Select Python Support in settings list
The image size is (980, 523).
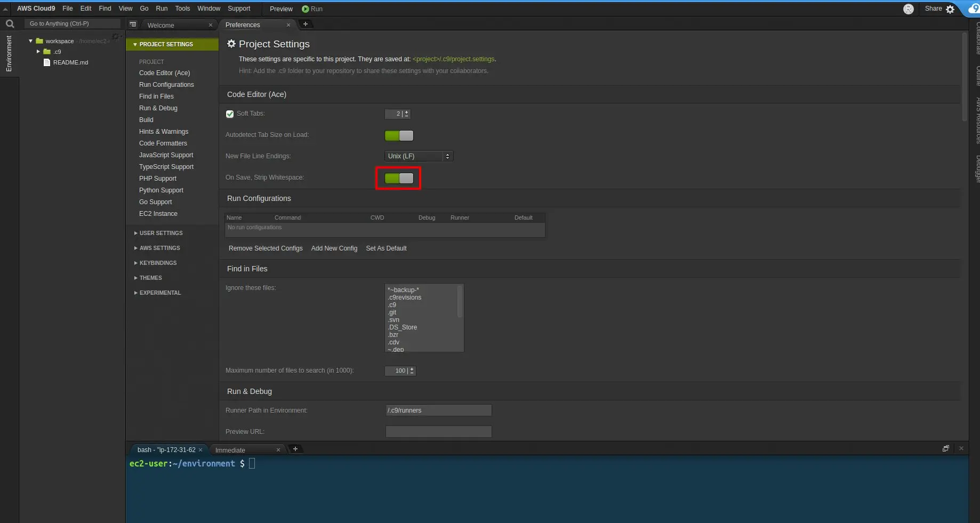pyautogui.click(x=161, y=190)
